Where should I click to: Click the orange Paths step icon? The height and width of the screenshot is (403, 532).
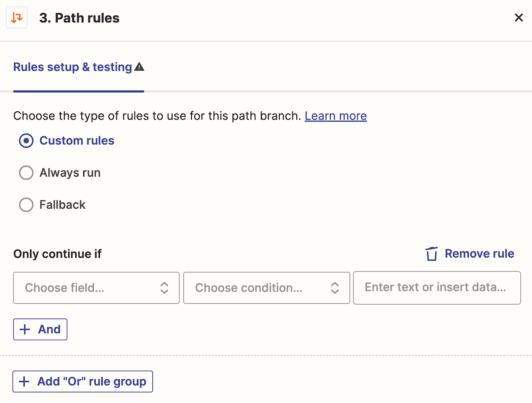17,17
